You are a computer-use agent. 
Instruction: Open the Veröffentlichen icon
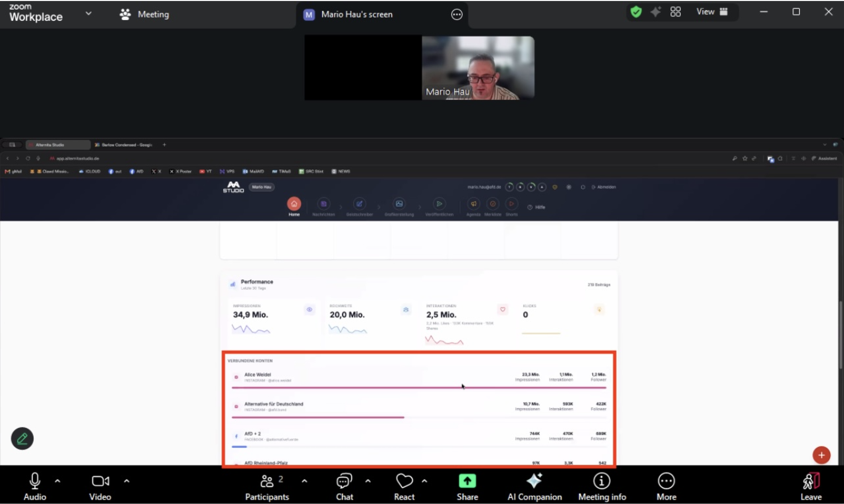tap(439, 204)
